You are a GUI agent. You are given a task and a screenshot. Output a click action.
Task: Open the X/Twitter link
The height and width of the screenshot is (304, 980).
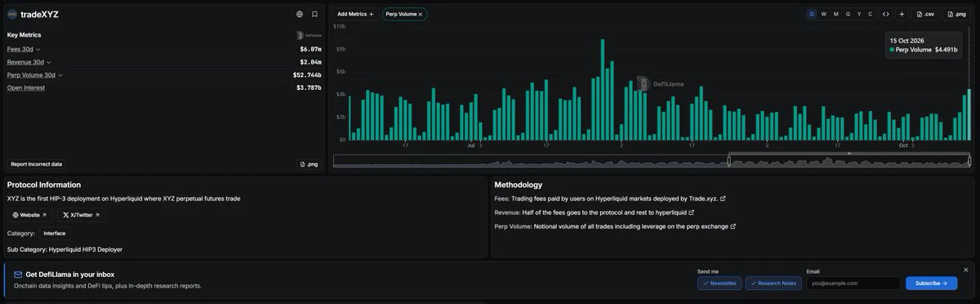81,215
